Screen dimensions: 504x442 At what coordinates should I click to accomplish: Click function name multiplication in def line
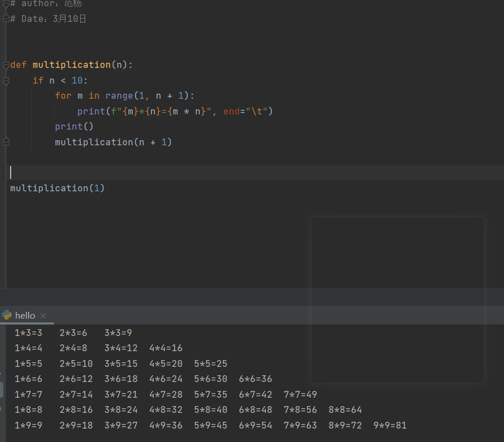[x=72, y=65]
